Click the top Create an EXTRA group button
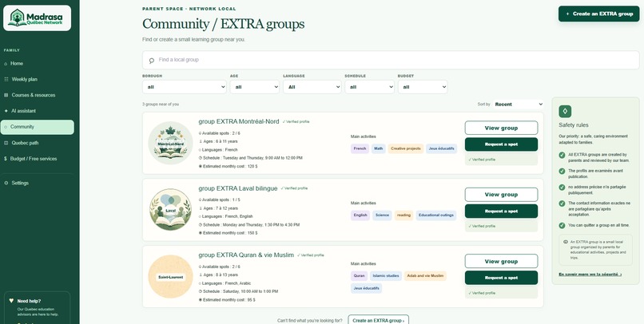 click(598, 14)
